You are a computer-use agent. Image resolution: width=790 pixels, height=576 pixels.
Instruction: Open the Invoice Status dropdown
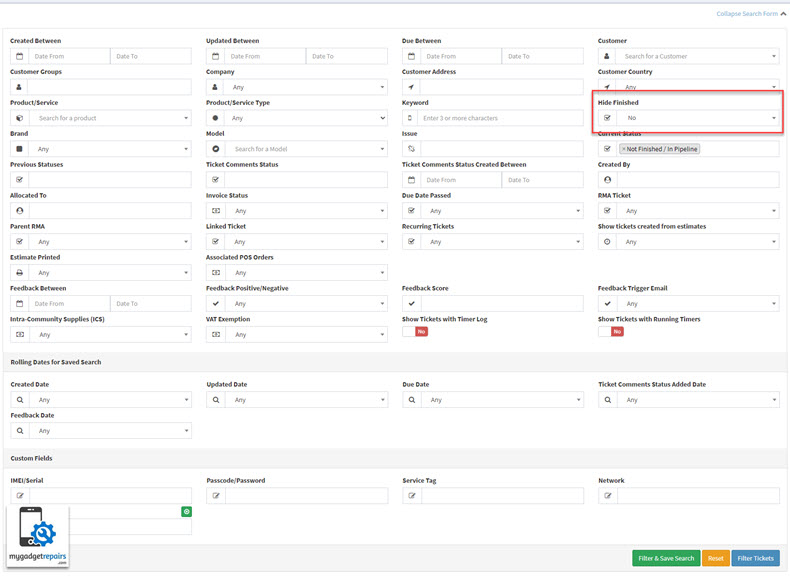tap(306, 211)
